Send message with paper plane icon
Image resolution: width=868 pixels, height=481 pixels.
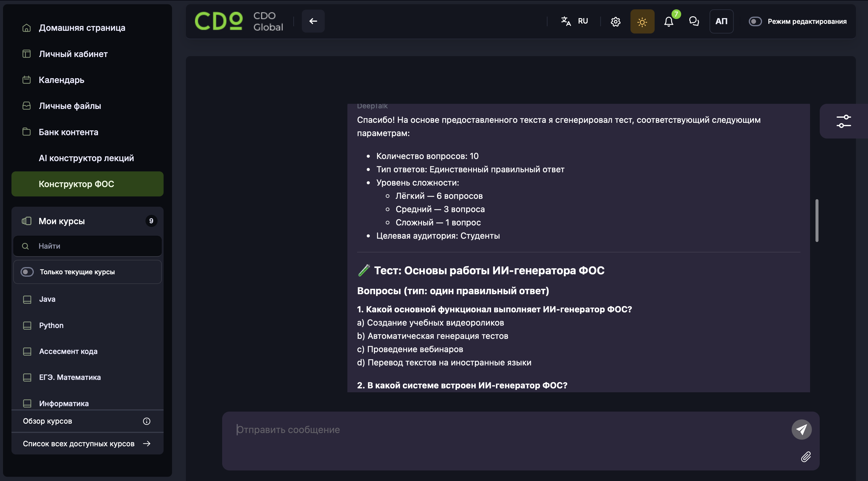pos(801,429)
